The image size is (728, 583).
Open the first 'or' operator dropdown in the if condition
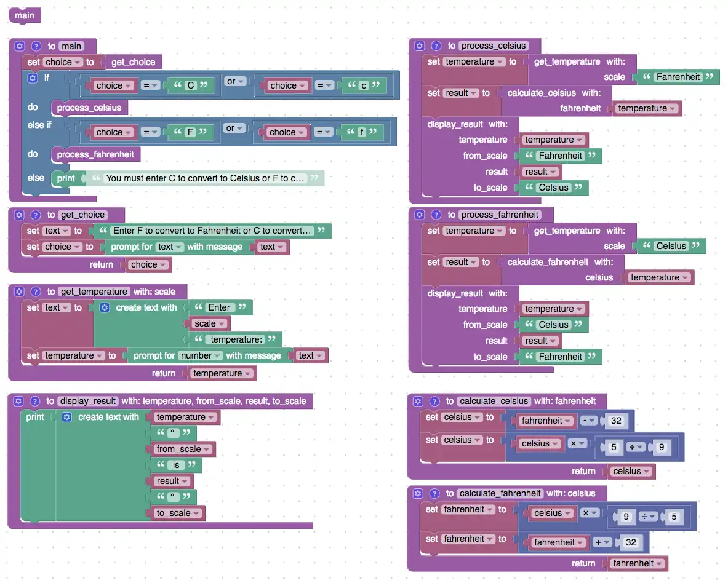pos(234,81)
